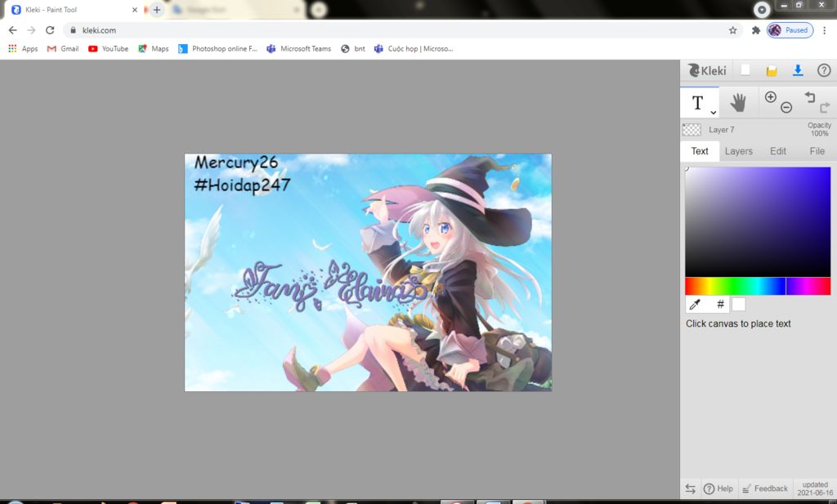Open the Help button at panel bottom
This screenshot has width=837, height=504.
pos(718,488)
